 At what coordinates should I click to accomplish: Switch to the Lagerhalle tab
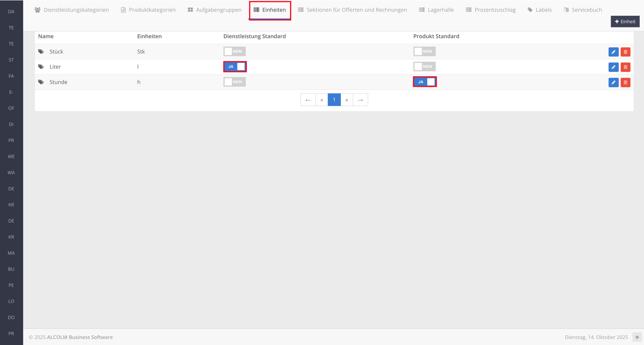437,10
